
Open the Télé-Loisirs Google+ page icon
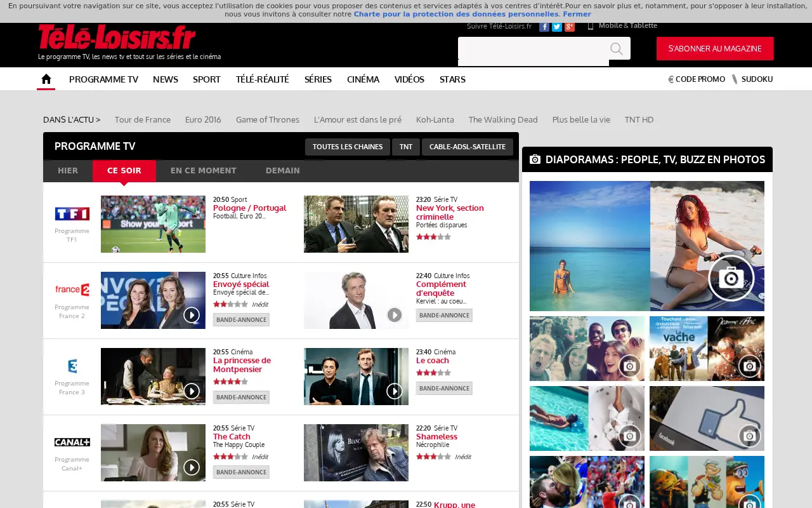[x=570, y=27]
